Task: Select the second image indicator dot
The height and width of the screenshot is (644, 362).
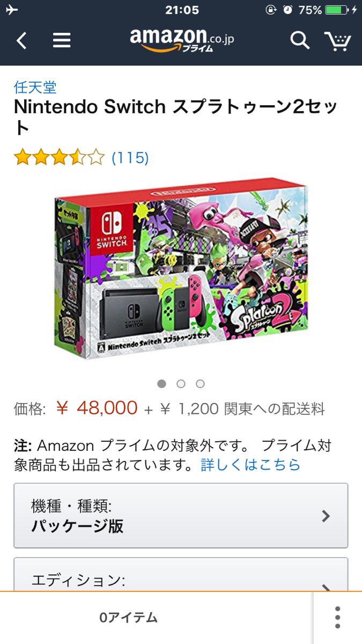Action: (x=181, y=384)
